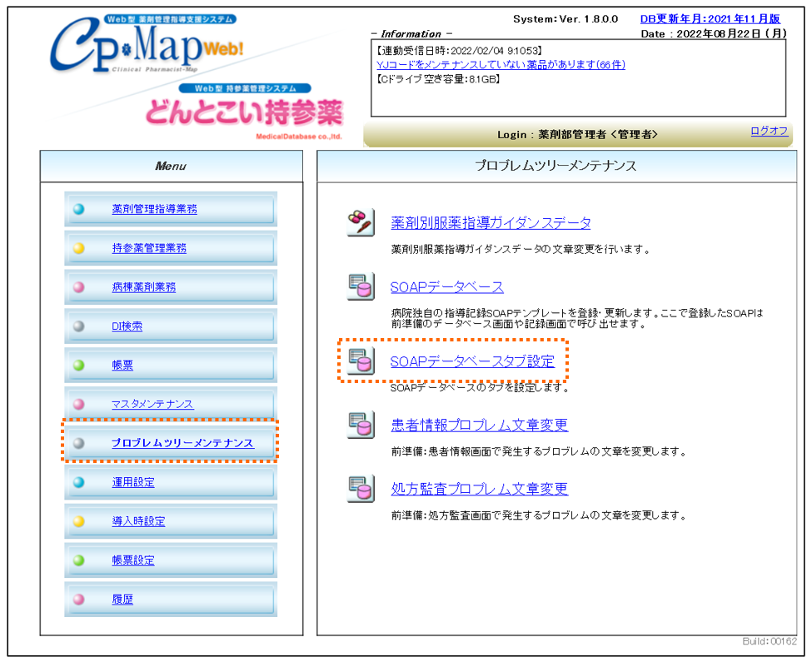Image resolution: width=812 pixels, height=662 pixels.
Task: Open the YJコード maintenance warning link
Action: click(501, 65)
